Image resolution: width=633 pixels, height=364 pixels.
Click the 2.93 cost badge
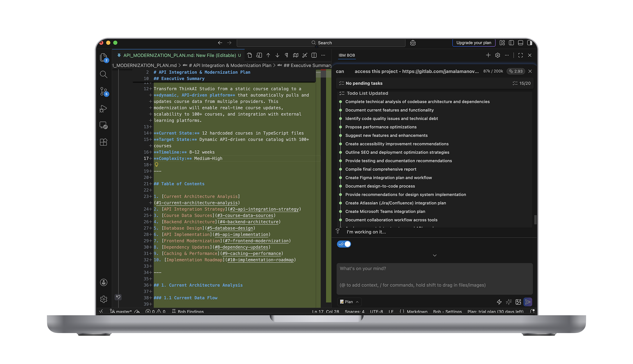516,71
